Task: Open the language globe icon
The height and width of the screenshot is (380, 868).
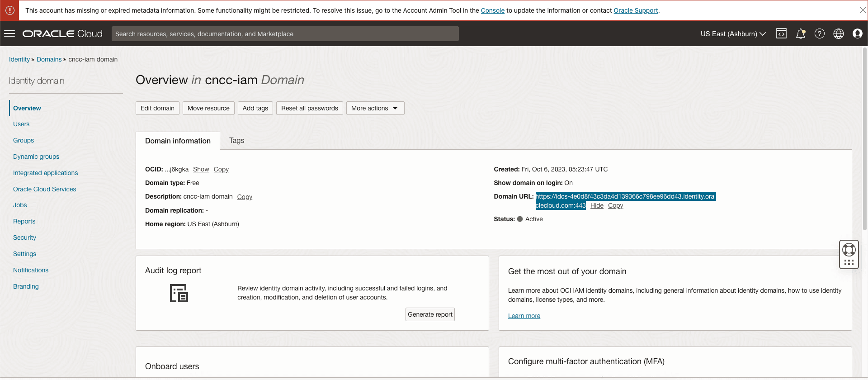Action: [x=839, y=33]
